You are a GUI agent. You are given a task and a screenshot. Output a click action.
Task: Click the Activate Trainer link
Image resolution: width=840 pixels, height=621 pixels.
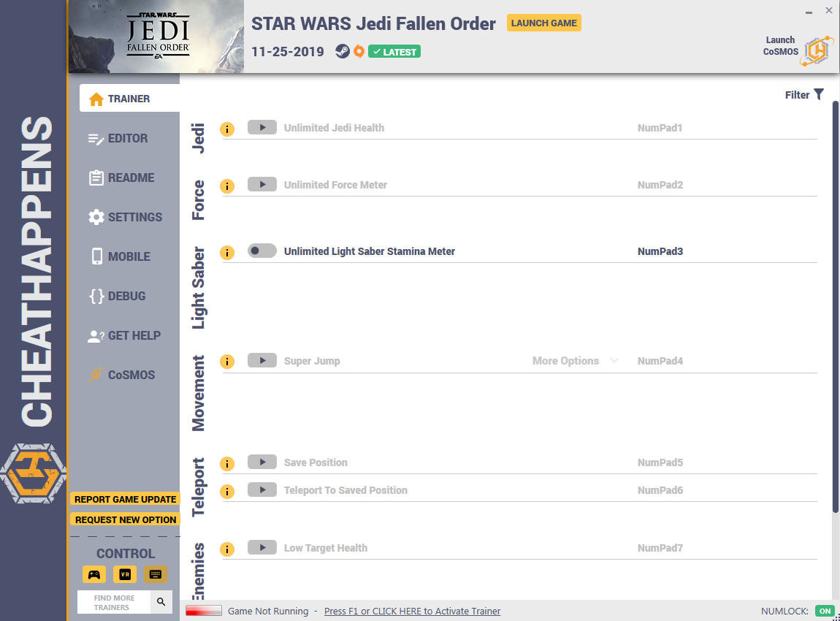412,611
